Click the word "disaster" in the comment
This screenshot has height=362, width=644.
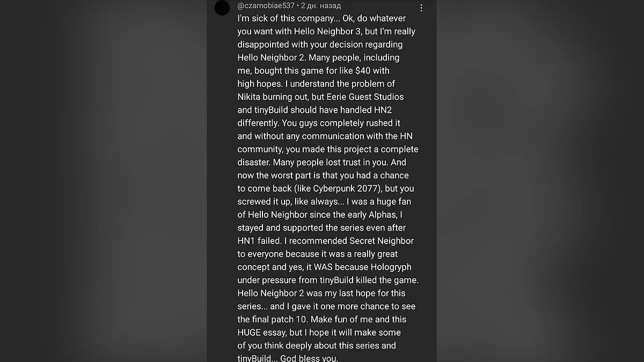pyautogui.click(x=254, y=162)
